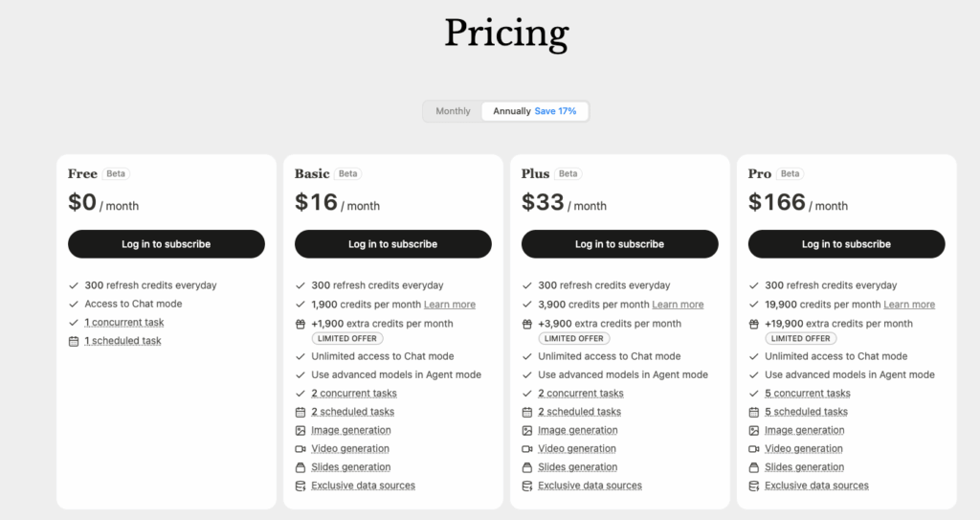Click 1 concurrent task in the Free plan
Screen dimensions: 980x520
click(124, 323)
